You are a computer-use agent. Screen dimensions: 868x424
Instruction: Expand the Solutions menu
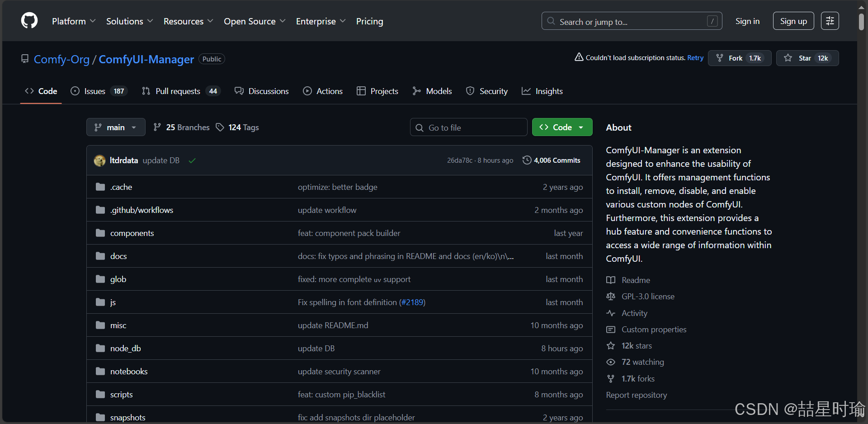coord(130,21)
